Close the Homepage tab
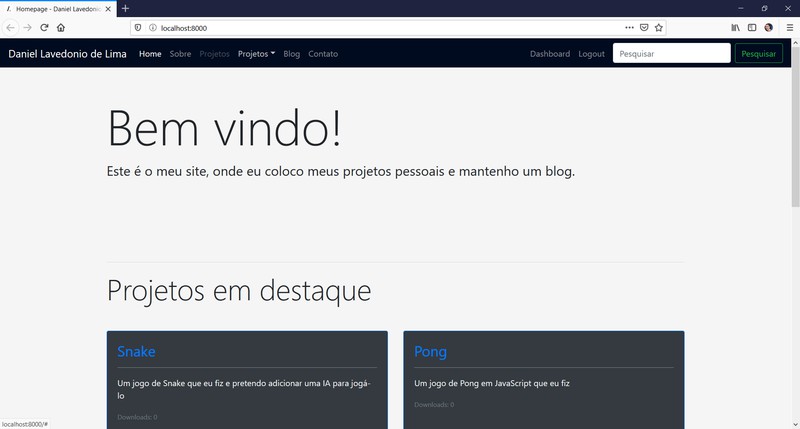800x429 pixels. pyautogui.click(x=108, y=9)
